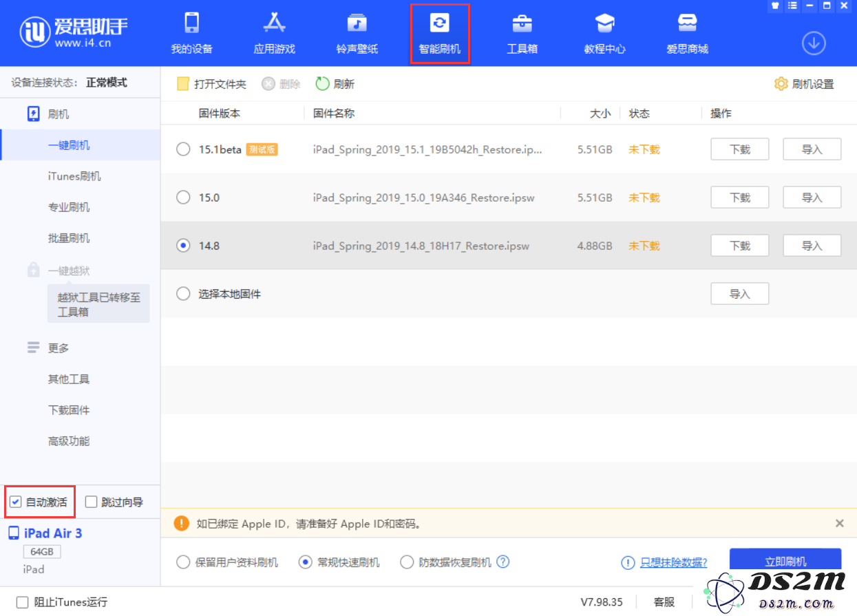
Task: Open the 我的设备 device tab
Action: click(x=192, y=33)
